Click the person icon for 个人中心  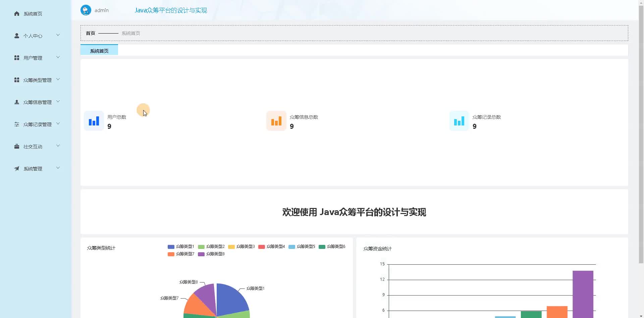[x=17, y=36]
